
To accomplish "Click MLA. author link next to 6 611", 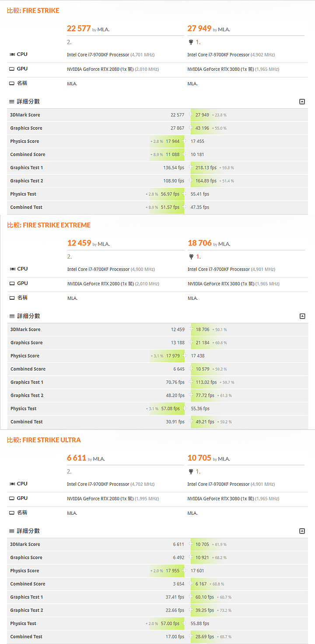I will [x=99, y=459].
